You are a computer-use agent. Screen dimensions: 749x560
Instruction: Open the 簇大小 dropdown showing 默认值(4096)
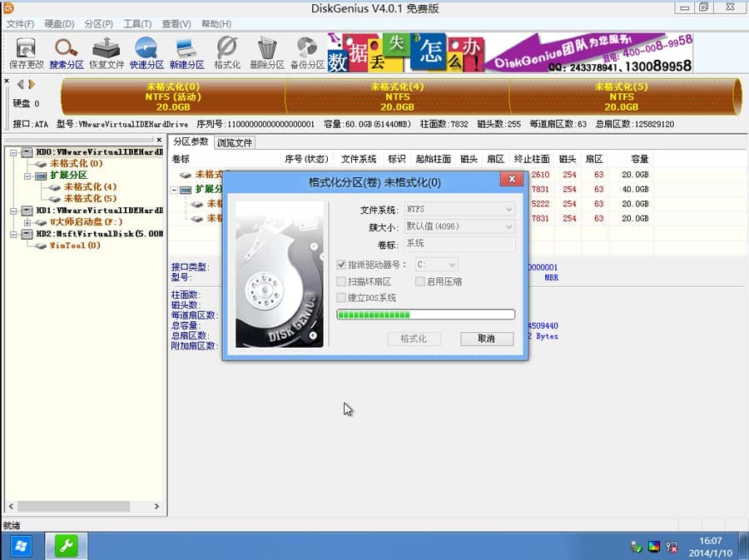(x=460, y=225)
